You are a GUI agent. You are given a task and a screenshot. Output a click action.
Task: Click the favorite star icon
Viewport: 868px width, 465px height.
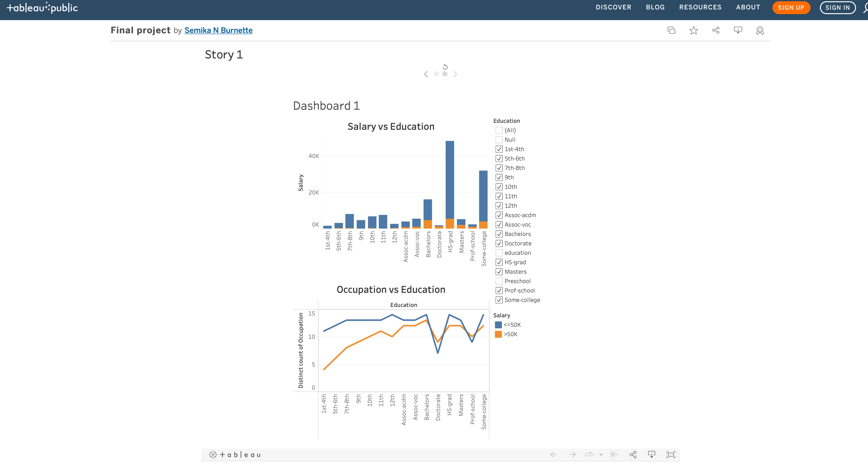(694, 30)
